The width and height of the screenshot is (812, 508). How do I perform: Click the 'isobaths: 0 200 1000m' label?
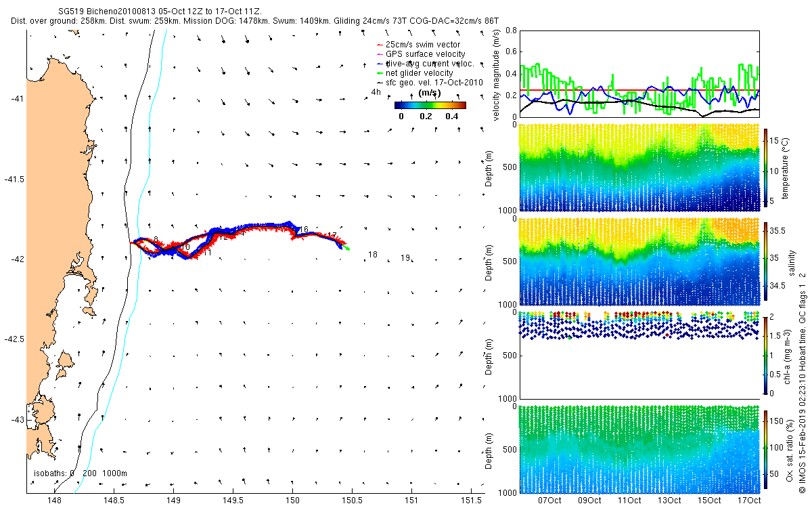coord(81,473)
